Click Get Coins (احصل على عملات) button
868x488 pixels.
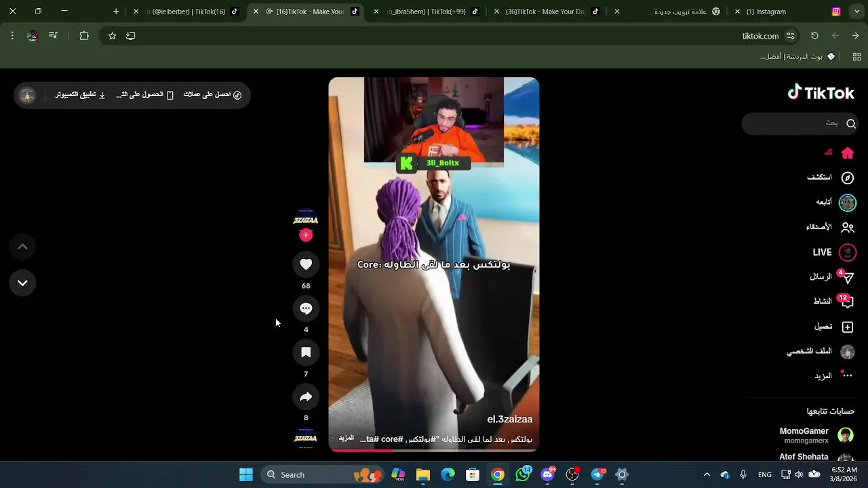pos(212,95)
